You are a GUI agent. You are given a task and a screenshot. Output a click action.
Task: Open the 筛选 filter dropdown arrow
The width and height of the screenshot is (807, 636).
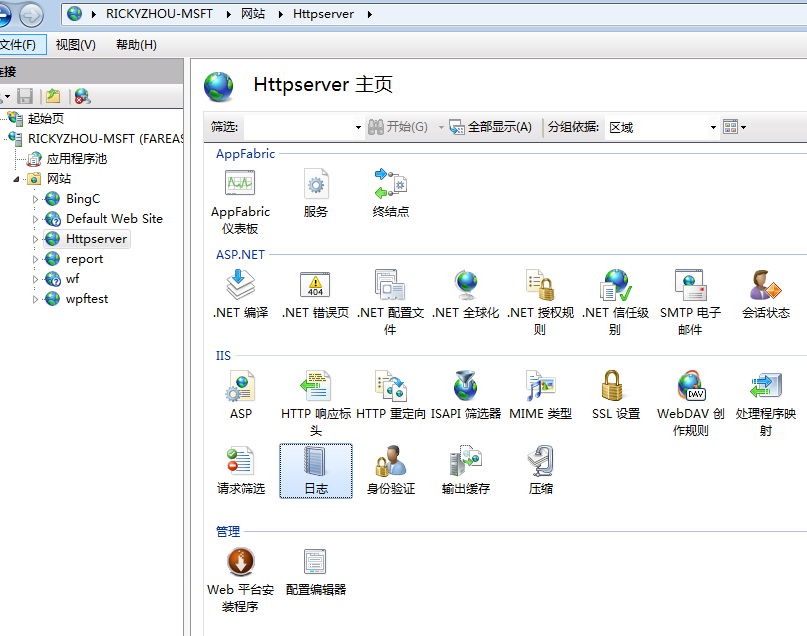click(358, 128)
